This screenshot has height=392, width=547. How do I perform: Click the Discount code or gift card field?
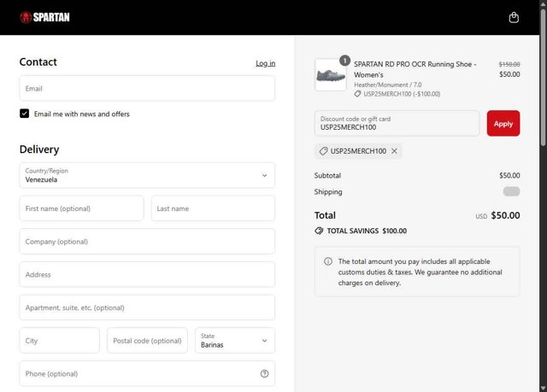click(x=397, y=123)
